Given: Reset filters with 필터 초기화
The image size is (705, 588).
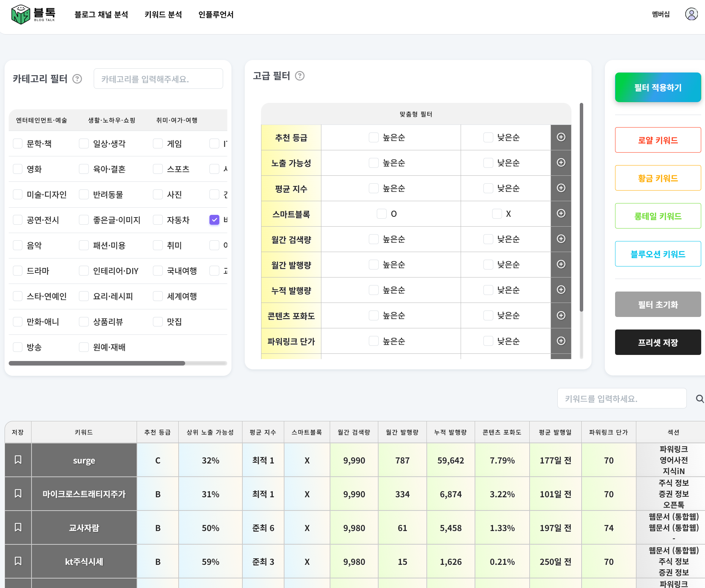Looking at the screenshot, I should pos(658,304).
